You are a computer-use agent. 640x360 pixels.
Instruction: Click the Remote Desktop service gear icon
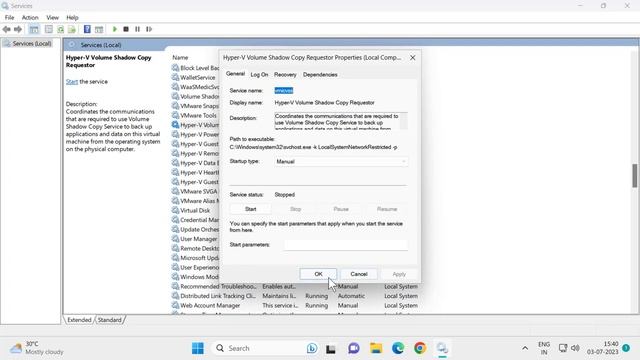[x=176, y=248]
